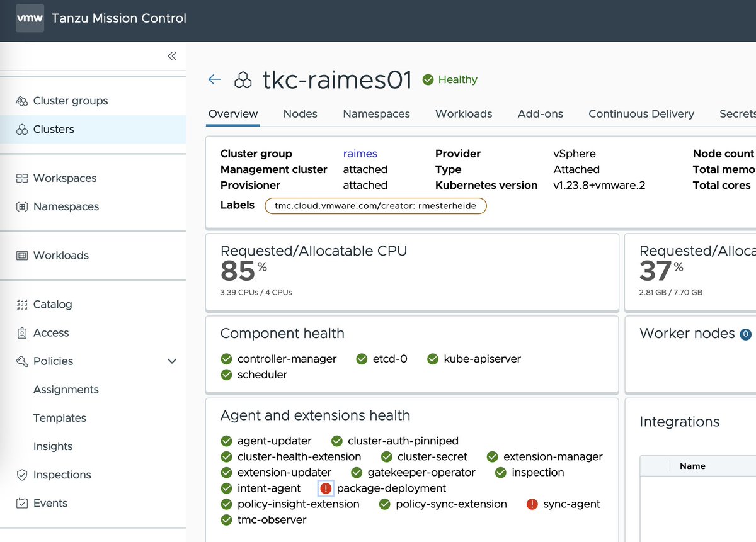Click the green check next to kube-apiserver

[433, 359]
